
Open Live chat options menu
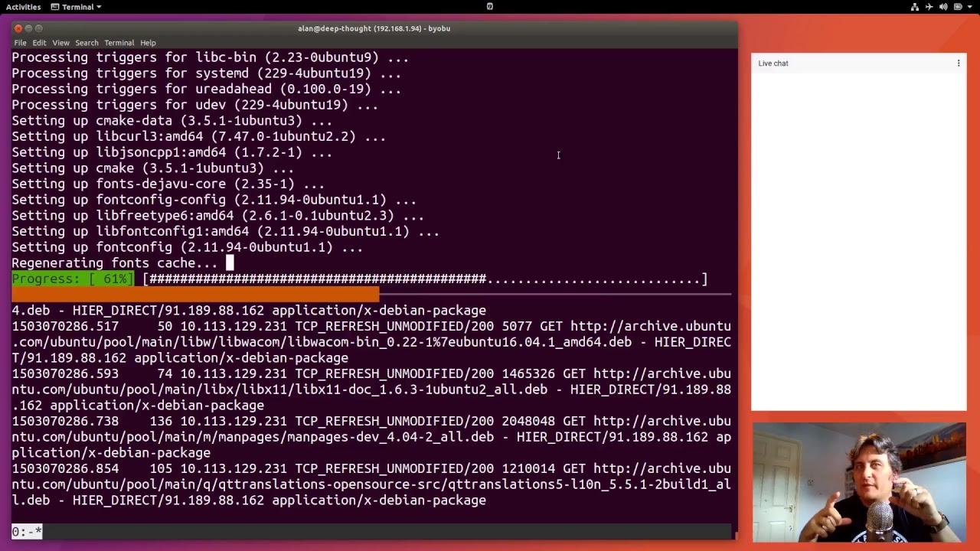click(959, 64)
